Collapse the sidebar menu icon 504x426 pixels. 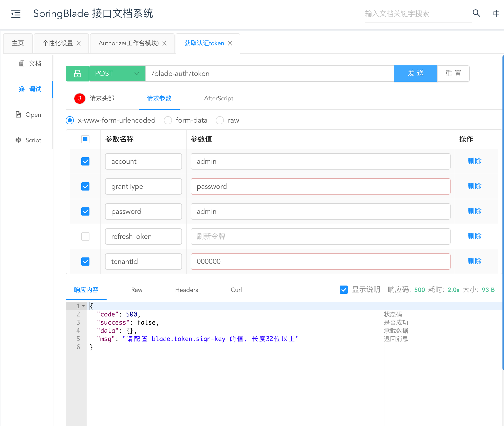pyautogui.click(x=16, y=14)
